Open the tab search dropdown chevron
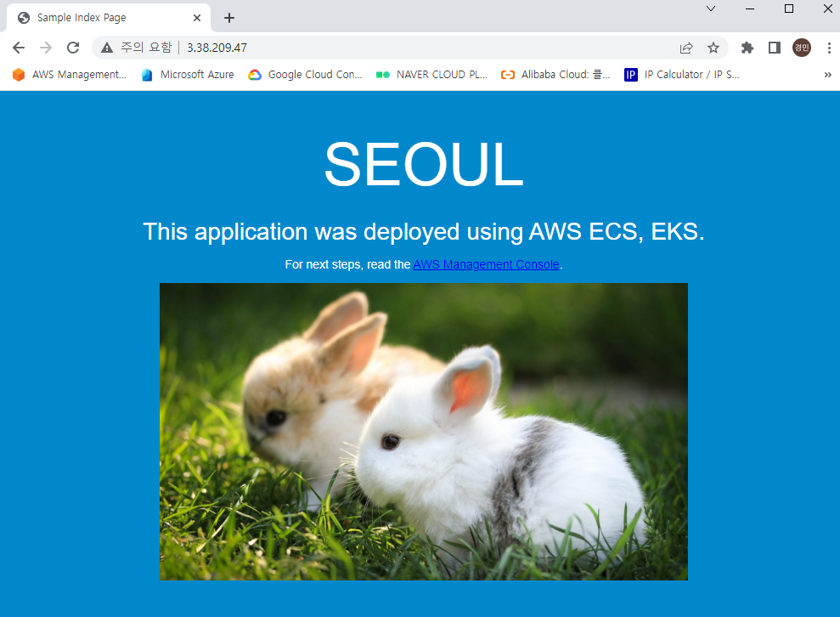 click(x=711, y=8)
